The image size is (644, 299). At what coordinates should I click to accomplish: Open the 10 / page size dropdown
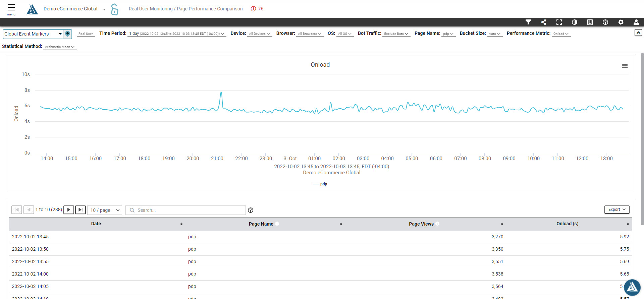[x=105, y=210]
